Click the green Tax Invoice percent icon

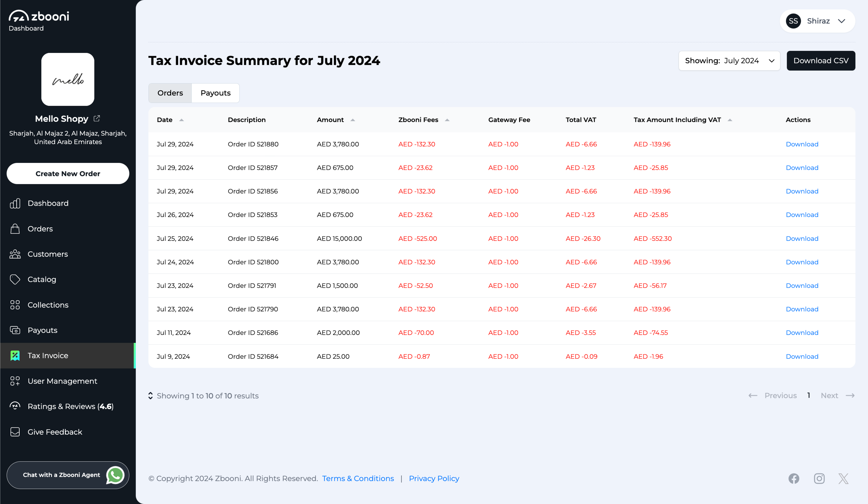(x=15, y=356)
